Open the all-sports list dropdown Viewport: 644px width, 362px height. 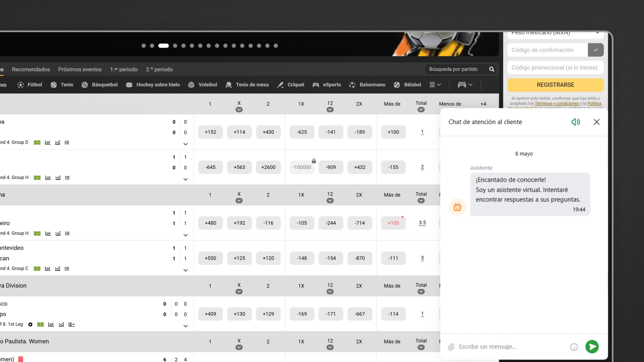pyautogui.click(x=435, y=85)
